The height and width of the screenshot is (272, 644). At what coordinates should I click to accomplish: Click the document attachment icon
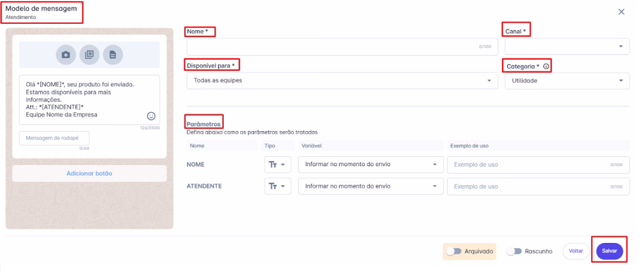(113, 55)
